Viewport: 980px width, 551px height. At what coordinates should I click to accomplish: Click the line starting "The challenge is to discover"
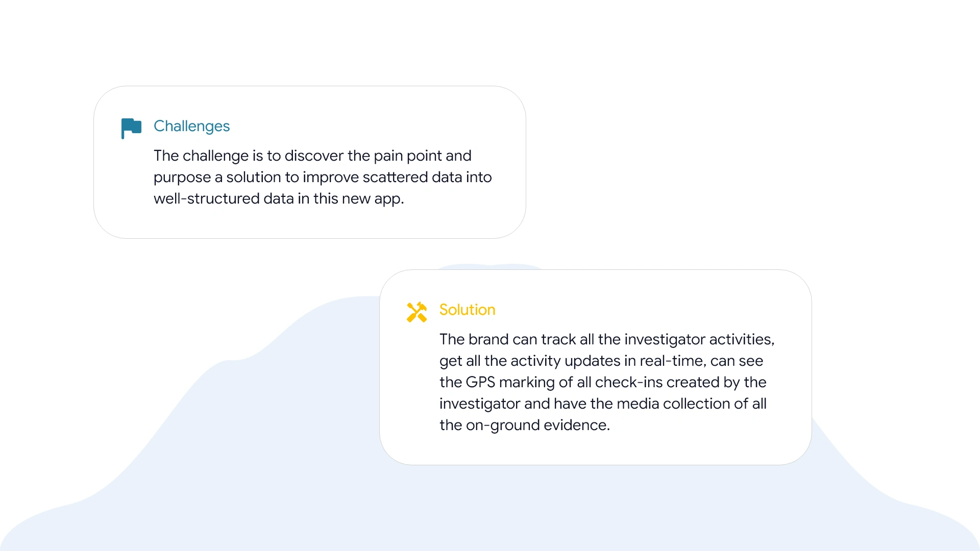[312, 156]
